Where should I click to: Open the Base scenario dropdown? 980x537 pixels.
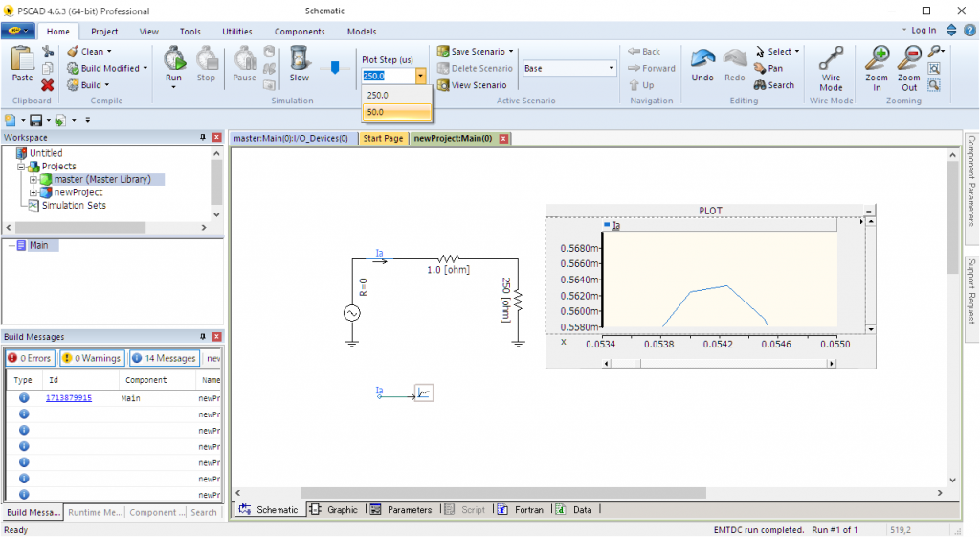point(612,69)
